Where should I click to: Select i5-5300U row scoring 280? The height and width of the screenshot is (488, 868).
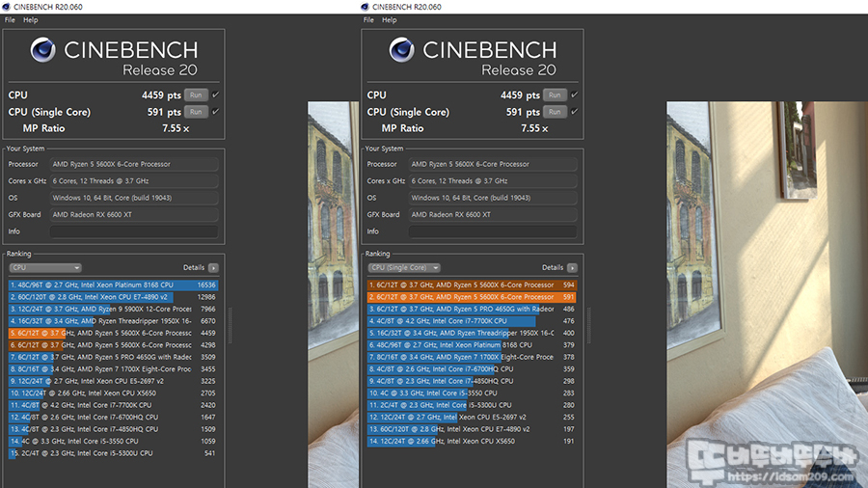coord(472,405)
